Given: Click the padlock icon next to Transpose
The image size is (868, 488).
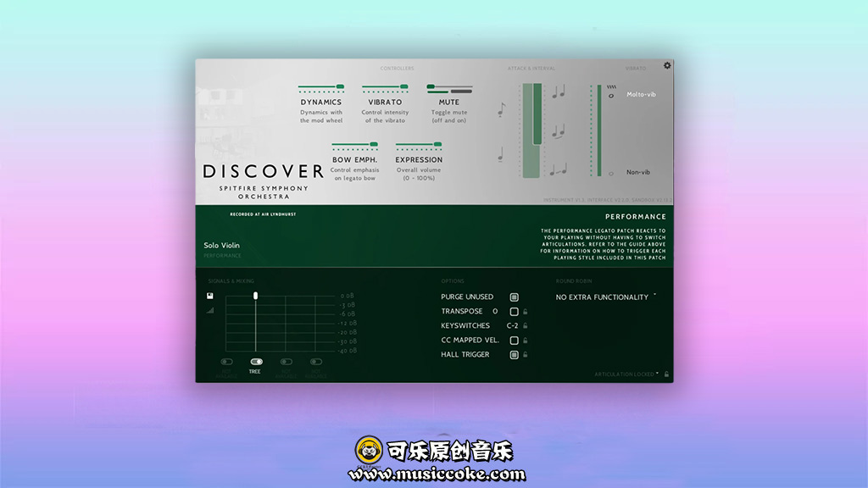Looking at the screenshot, I should pyautogui.click(x=526, y=312).
